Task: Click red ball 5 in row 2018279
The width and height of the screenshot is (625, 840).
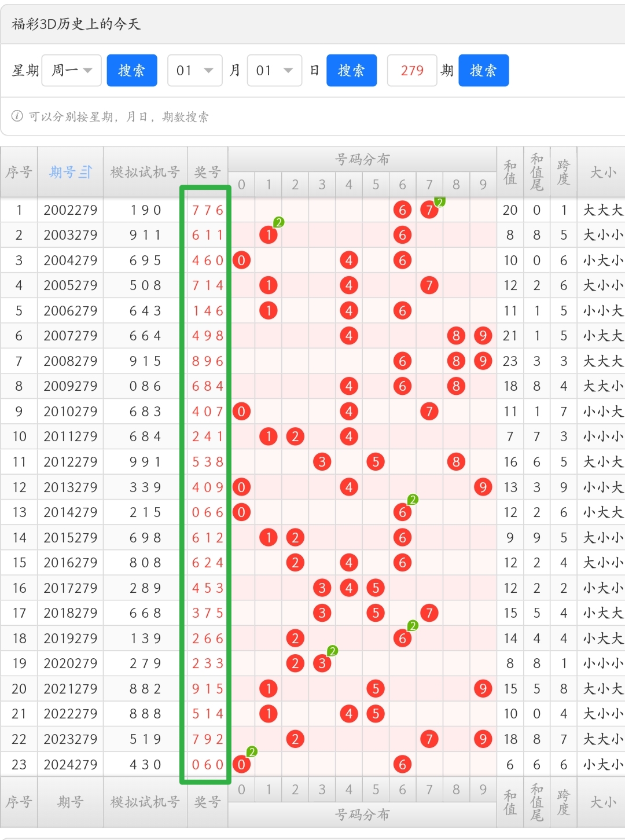Action: click(376, 612)
